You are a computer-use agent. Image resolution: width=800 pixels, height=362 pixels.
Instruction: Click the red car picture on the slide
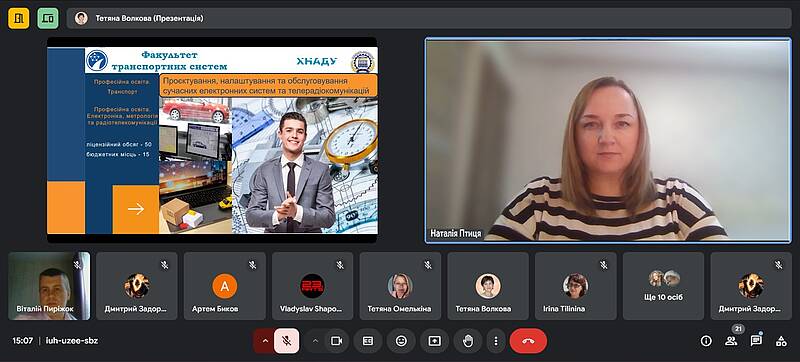point(195,110)
